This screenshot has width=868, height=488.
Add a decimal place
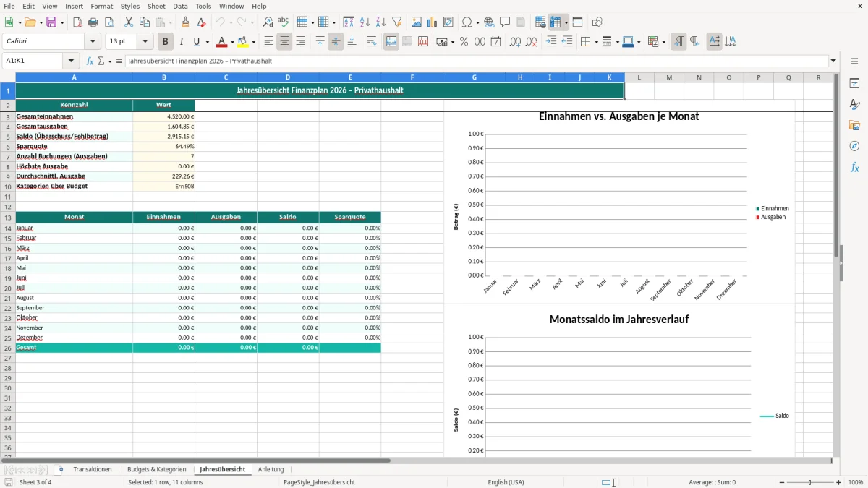click(516, 42)
